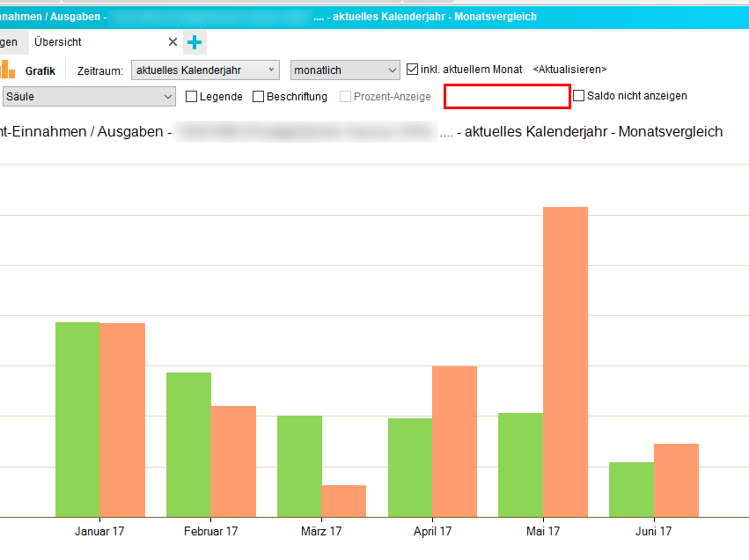749x560 pixels.
Task: Click the 'Januar 17' axis label
Action: (x=99, y=531)
